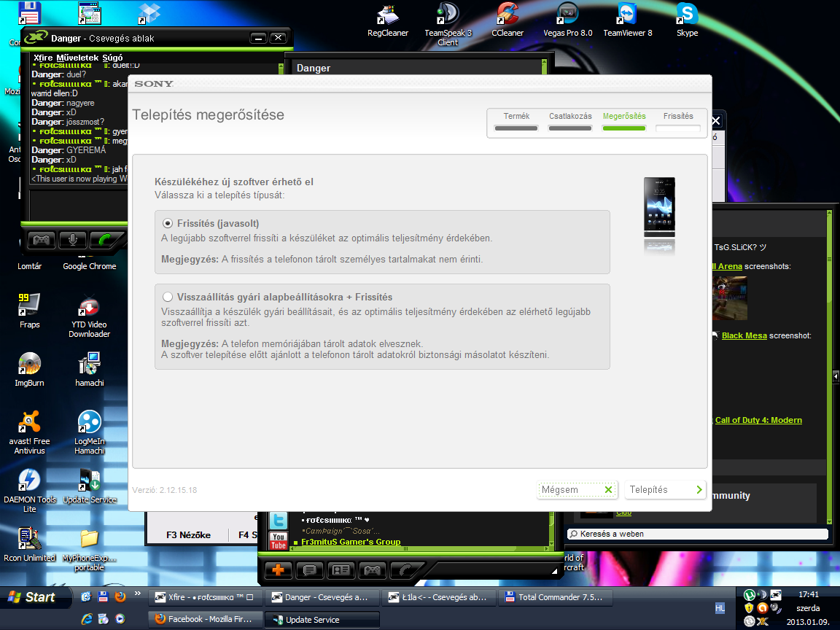Open Fr3mituS Gamer's Group link
840x630 pixels.
pyautogui.click(x=351, y=542)
